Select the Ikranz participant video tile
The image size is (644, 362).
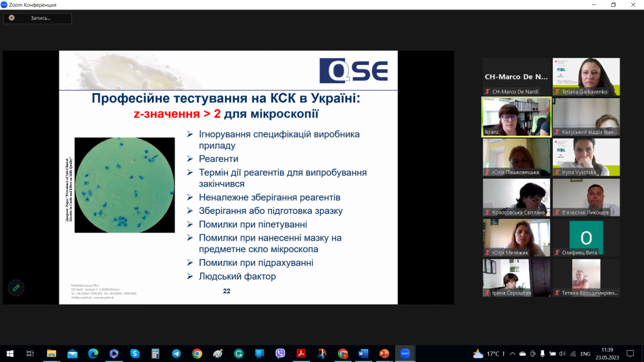point(516,116)
